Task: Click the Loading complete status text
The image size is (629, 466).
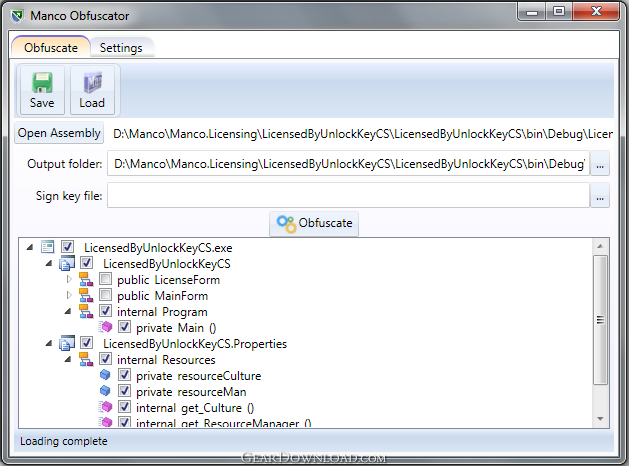Action: tap(64, 441)
